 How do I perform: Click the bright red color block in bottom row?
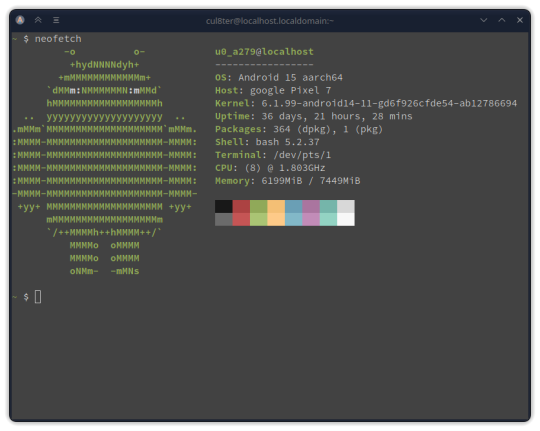(241, 219)
